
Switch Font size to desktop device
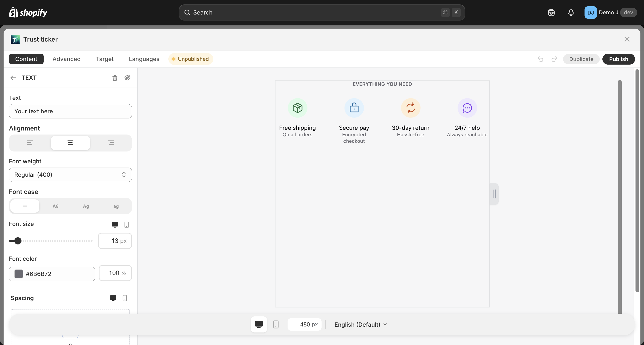point(115,225)
